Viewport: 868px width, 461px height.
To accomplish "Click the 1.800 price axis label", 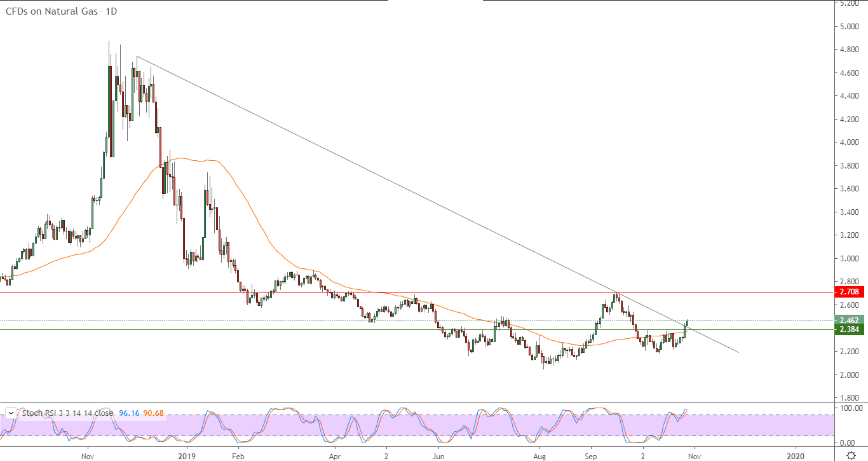I will click(x=850, y=398).
